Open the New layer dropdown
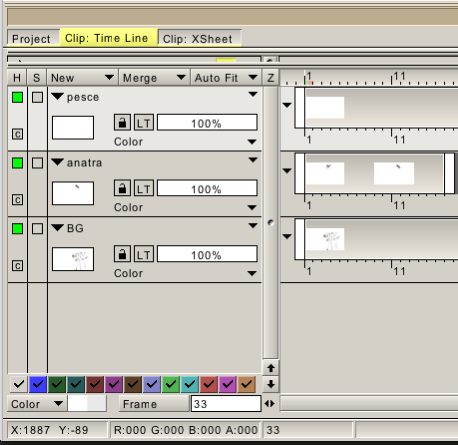This screenshot has width=458, height=445. (x=82, y=78)
